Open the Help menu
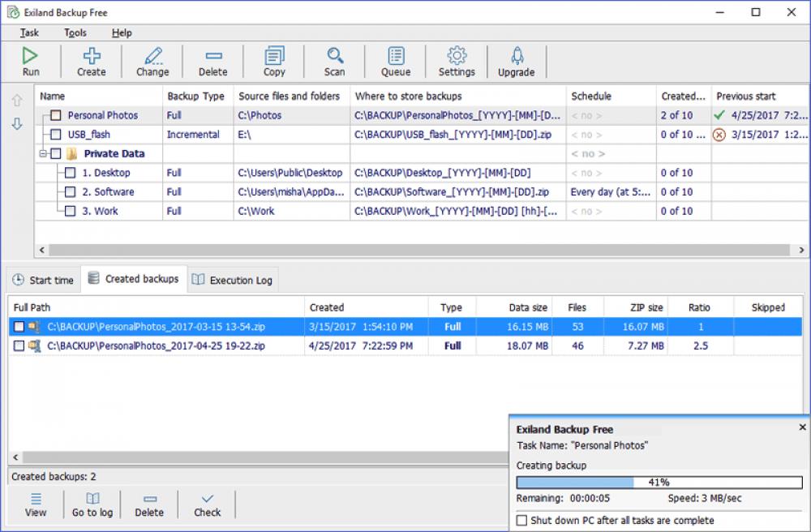This screenshot has width=811, height=532. (121, 32)
